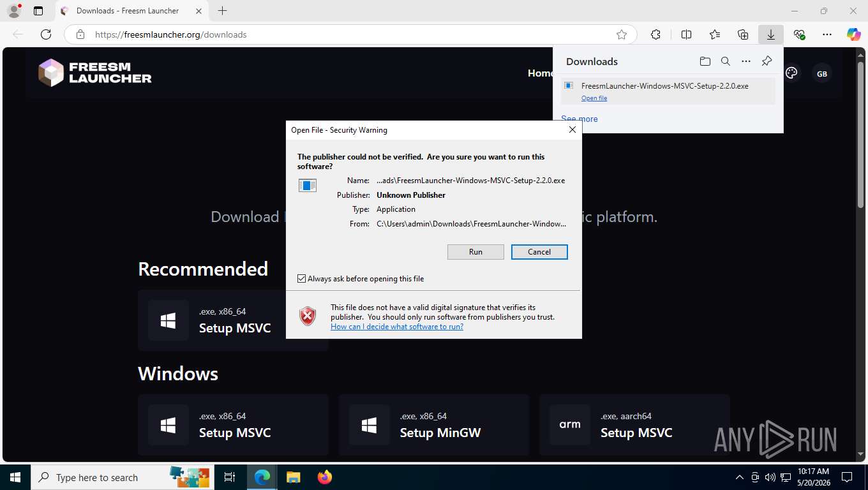The image size is (868, 490).
Task: Open the Favorites list icon
Action: tap(715, 34)
